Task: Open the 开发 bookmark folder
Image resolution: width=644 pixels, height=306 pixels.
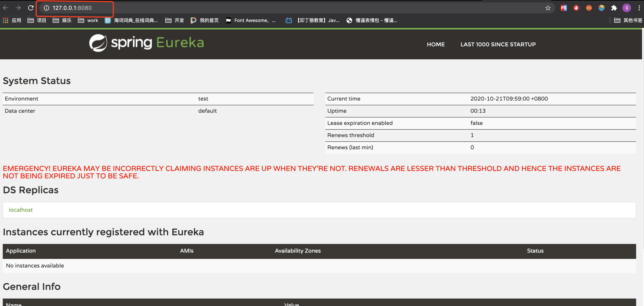Action: pyautogui.click(x=174, y=20)
